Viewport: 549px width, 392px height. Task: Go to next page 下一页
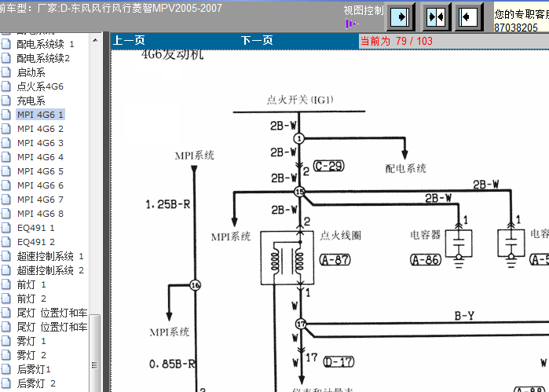[x=257, y=41]
